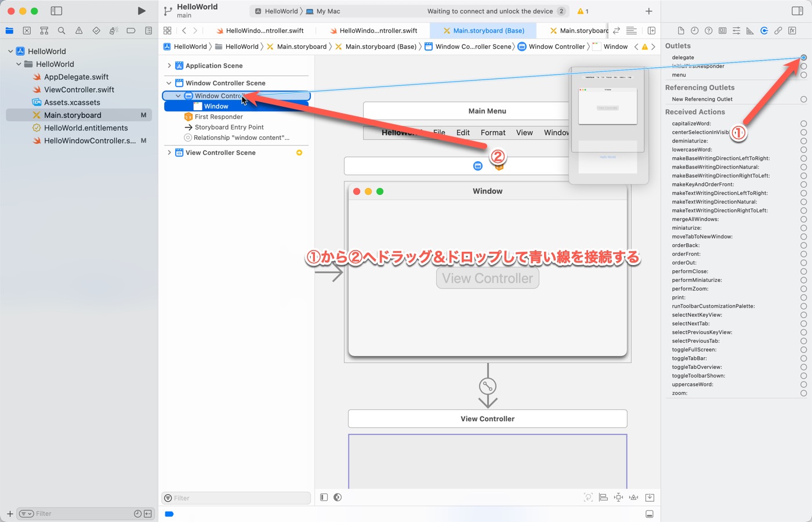Open the Issue navigator warning icon

tap(79, 31)
